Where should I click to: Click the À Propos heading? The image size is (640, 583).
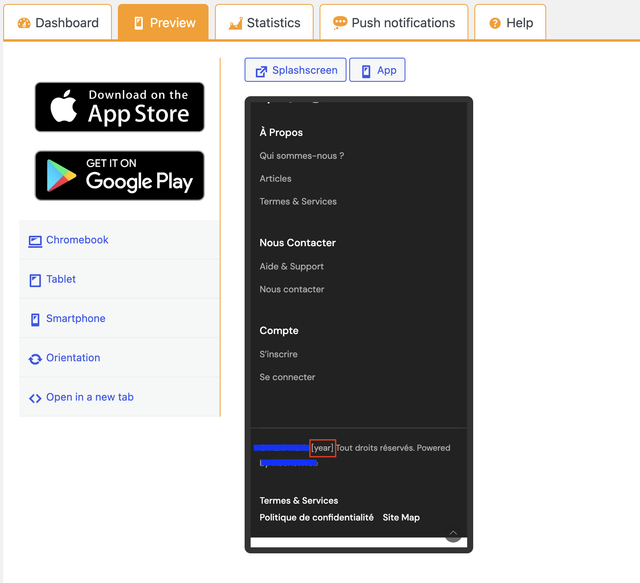coord(281,132)
